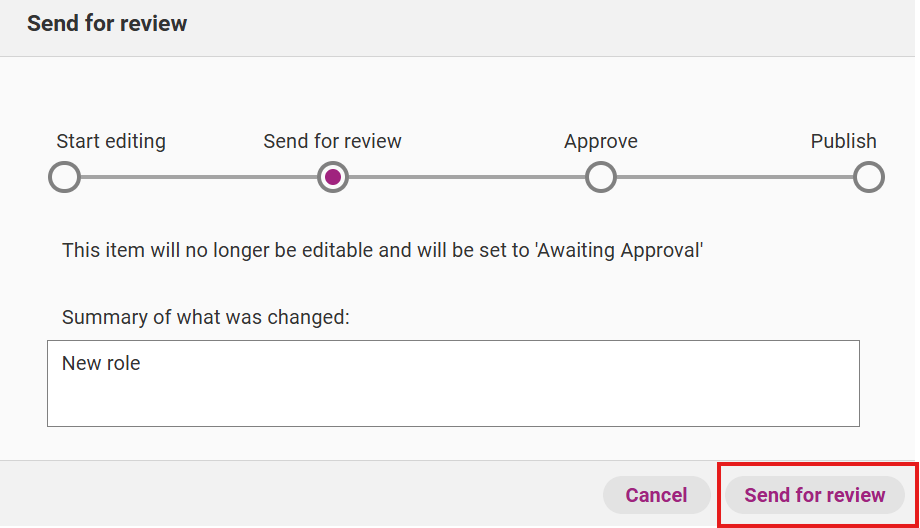920x528 pixels.
Task: Click progress line between Send for review and Approve
Action: point(466,178)
